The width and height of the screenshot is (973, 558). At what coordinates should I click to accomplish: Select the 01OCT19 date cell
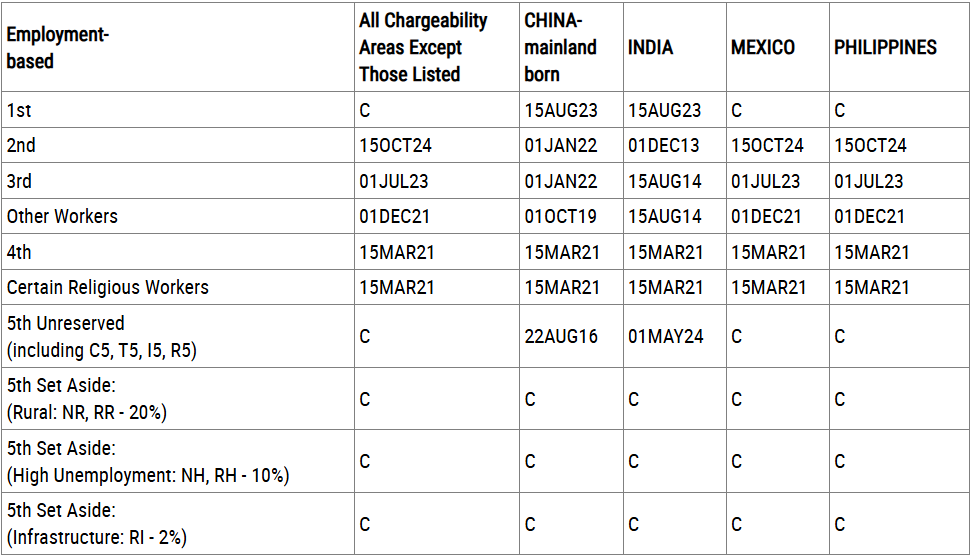point(561,217)
